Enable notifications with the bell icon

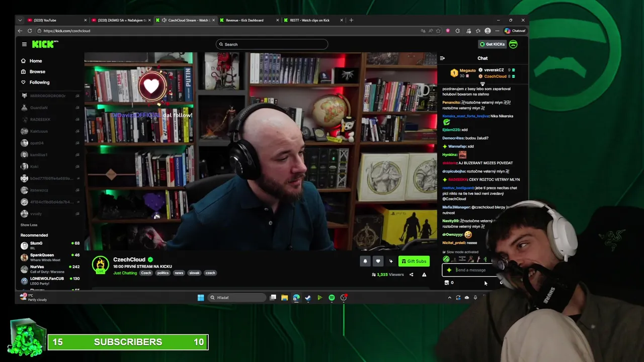click(x=365, y=261)
